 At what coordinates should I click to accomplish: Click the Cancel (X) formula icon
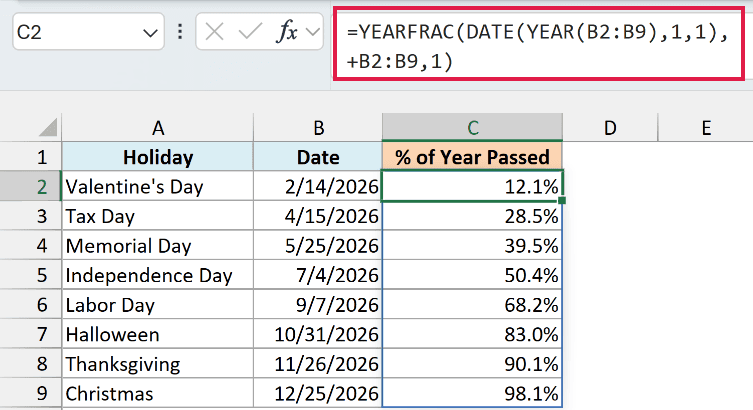214,32
